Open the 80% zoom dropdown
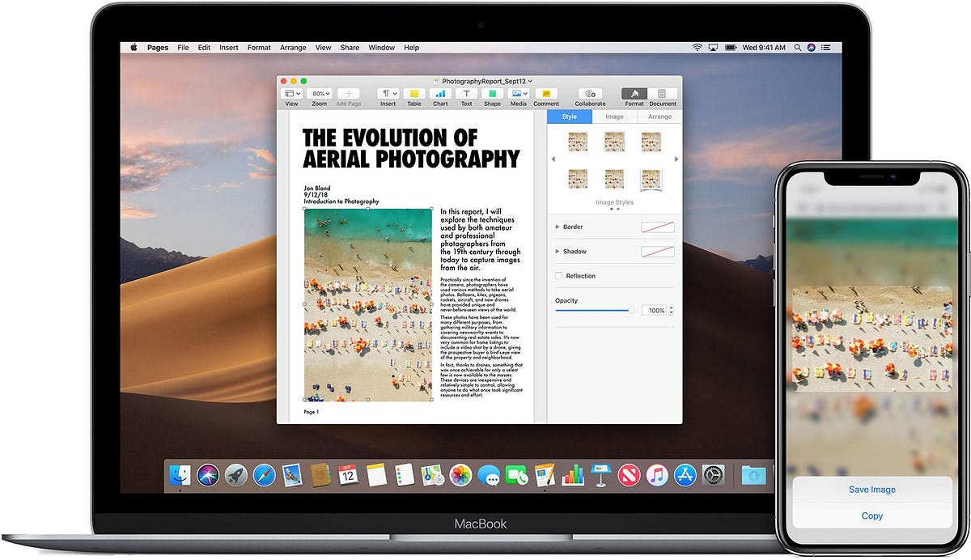Image resolution: width=971 pixels, height=560 pixels. click(x=319, y=92)
